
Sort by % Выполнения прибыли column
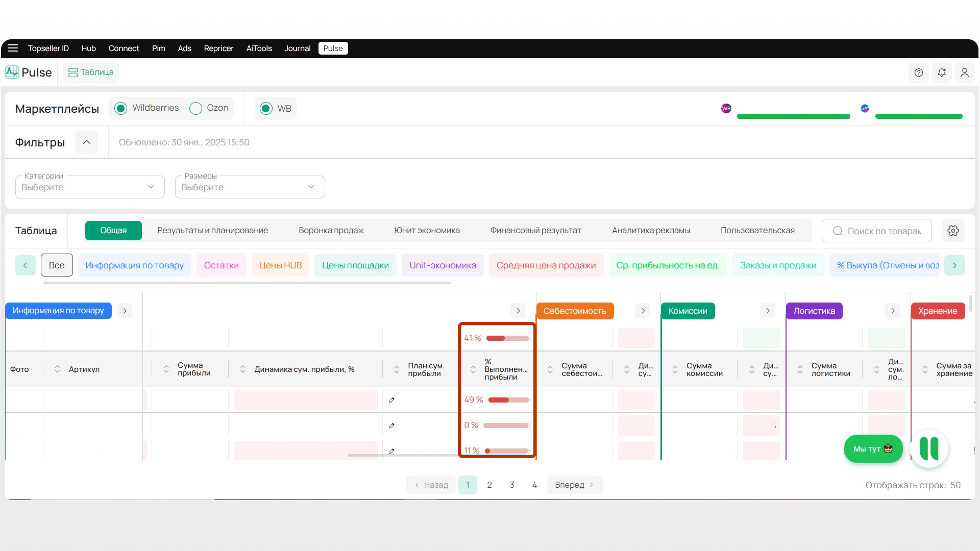[473, 369]
